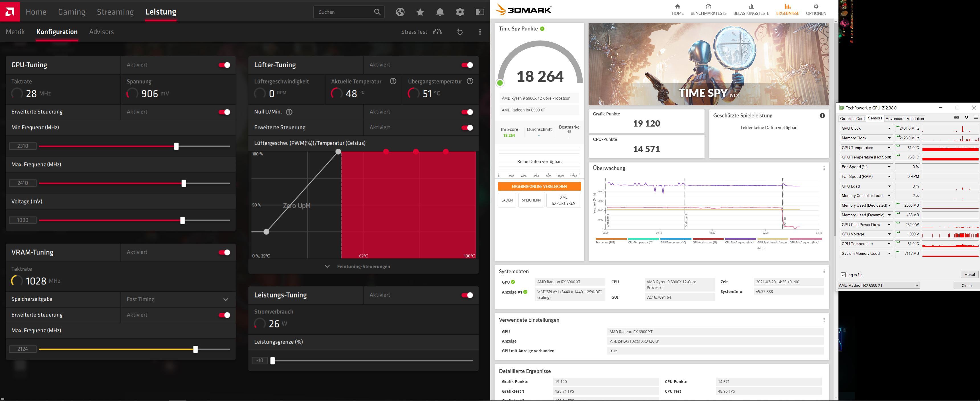This screenshot has width=980, height=401.
Task: Click GPU-Z screenshot camera icon
Action: point(956,117)
